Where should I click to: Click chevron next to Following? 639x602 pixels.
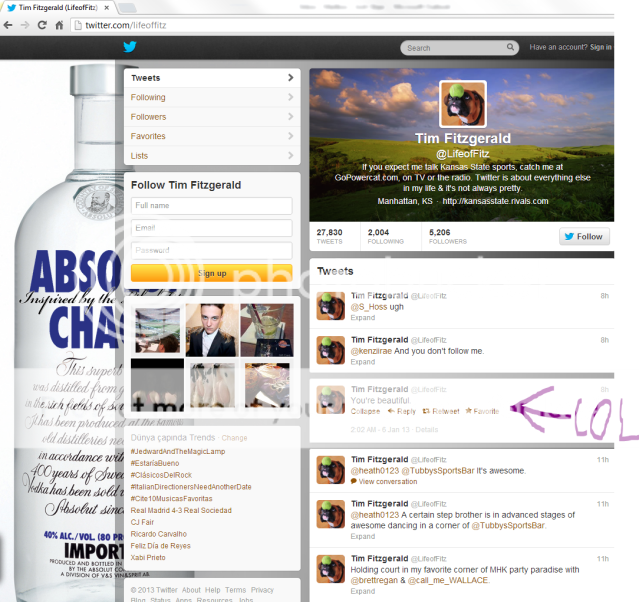[291, 97]
